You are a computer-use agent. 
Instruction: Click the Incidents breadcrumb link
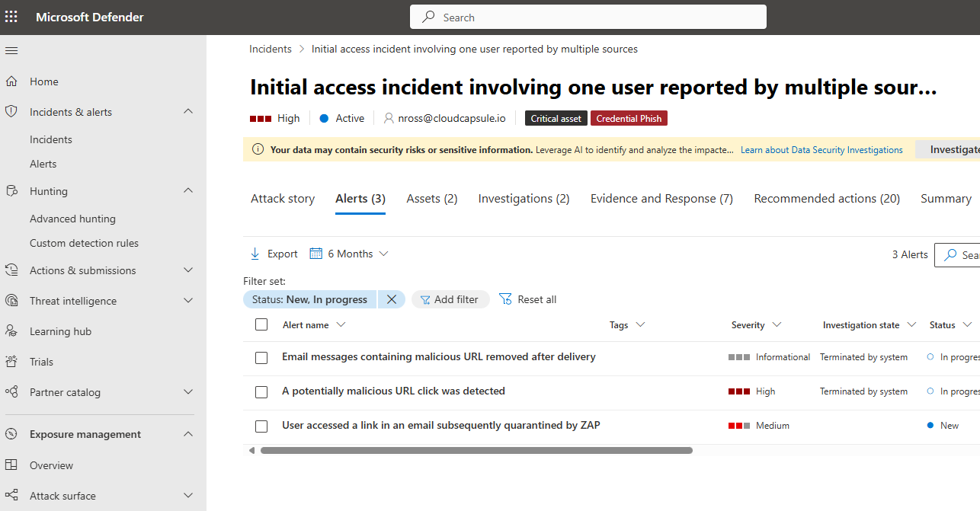pyautogui.click(x=271, y=49)
